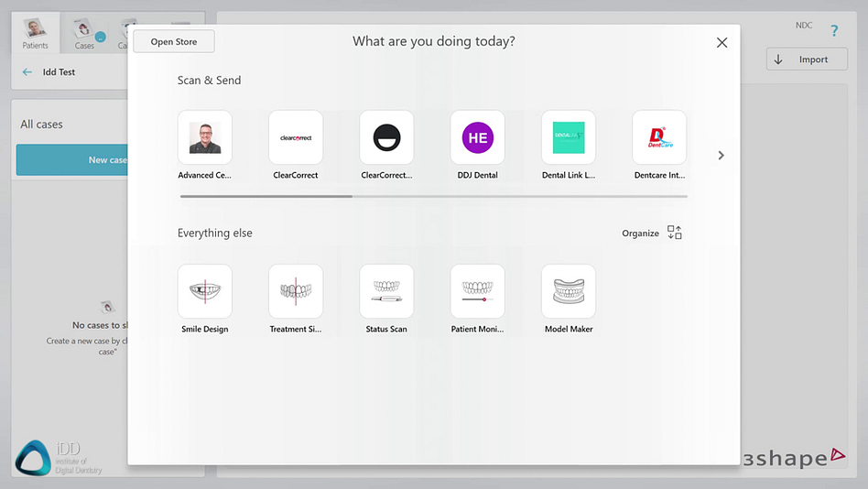Launch the Model Maker app
The height and width of the screenshot is (489, 868).
pyautogui.click(x=569, y=292)
